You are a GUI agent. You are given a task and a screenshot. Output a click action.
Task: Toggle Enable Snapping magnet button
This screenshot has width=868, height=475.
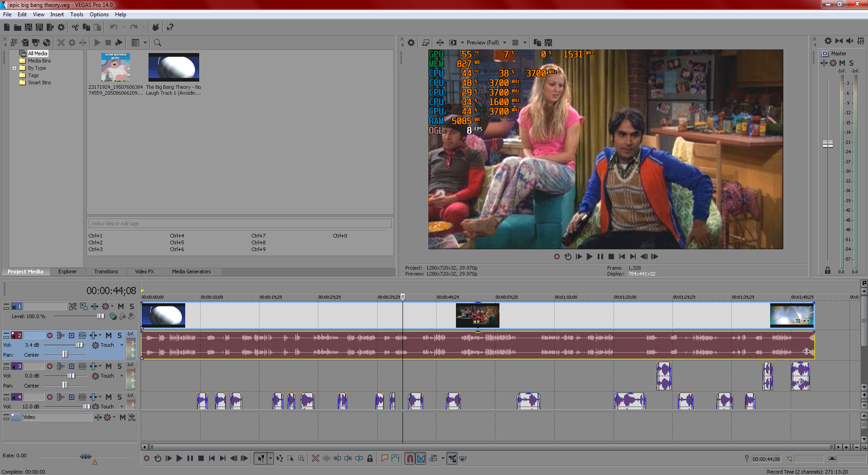[410, 459]
